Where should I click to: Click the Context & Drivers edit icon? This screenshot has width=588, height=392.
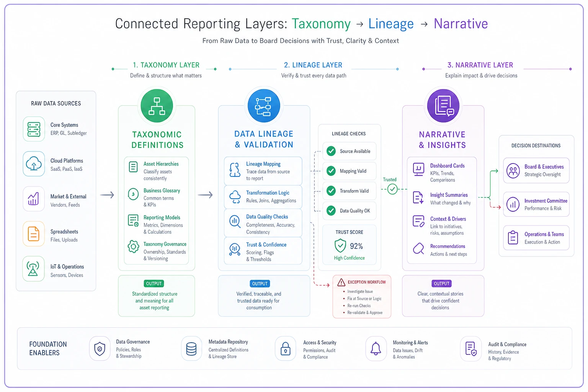point(418,221)
